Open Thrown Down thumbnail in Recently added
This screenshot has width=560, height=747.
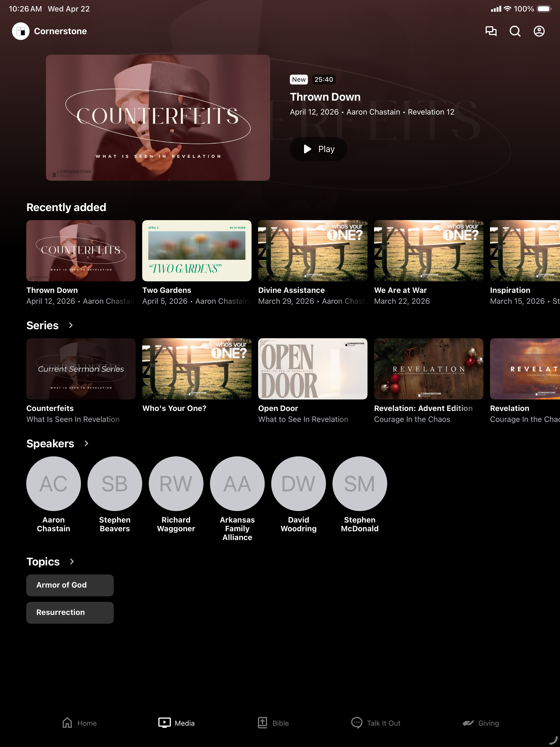click(81, 250)
